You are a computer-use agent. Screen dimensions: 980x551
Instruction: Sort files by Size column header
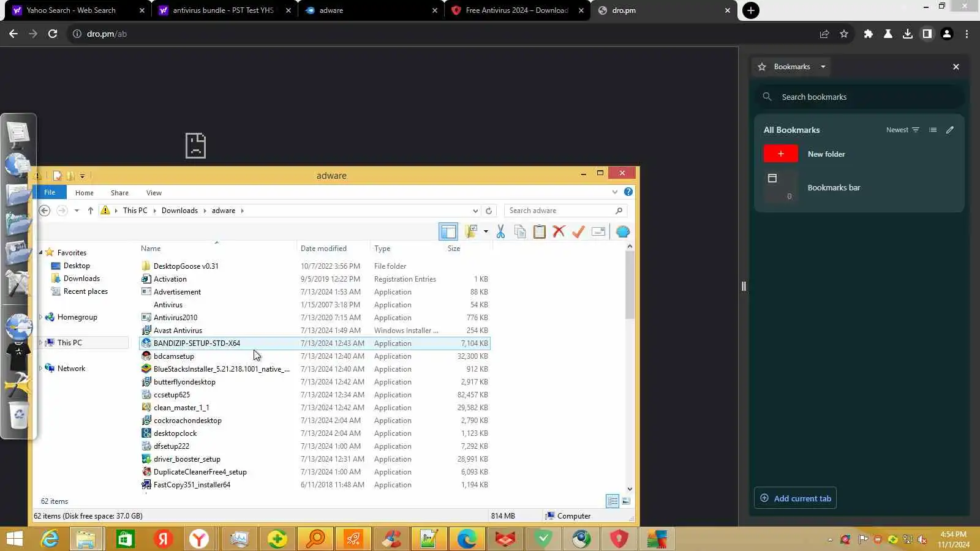click(454, 249)
